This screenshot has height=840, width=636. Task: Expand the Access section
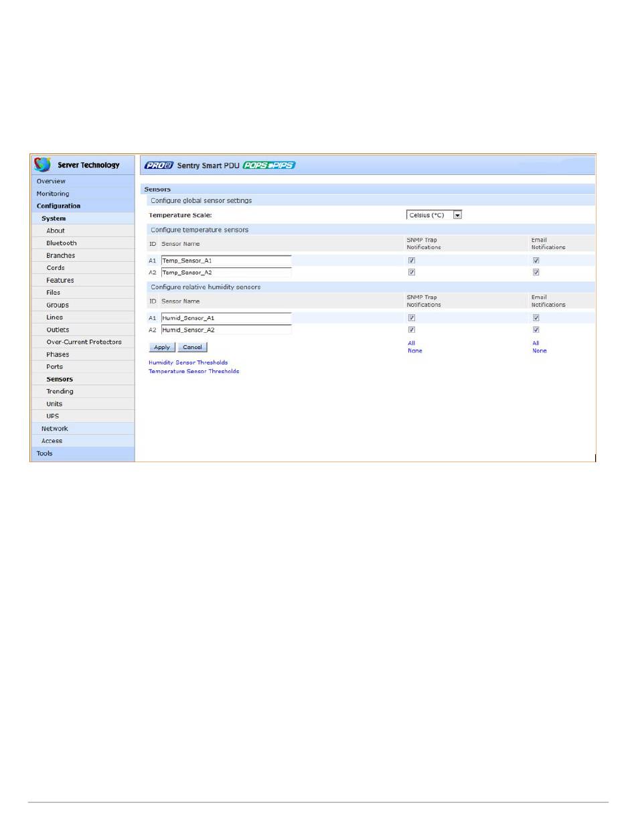coord(83,441)
